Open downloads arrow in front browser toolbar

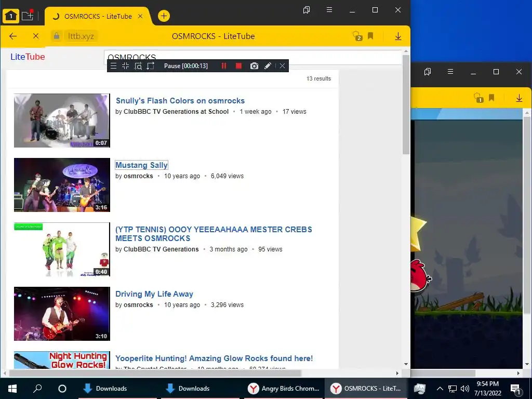(x=398, y=36)
